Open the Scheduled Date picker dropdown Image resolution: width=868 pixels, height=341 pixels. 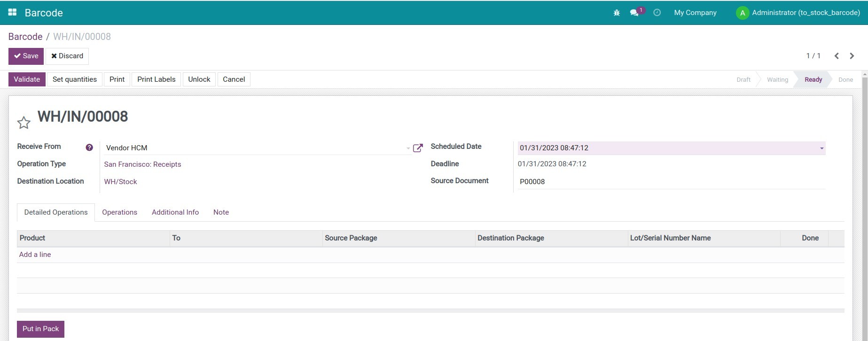click(x=821, y=148)
